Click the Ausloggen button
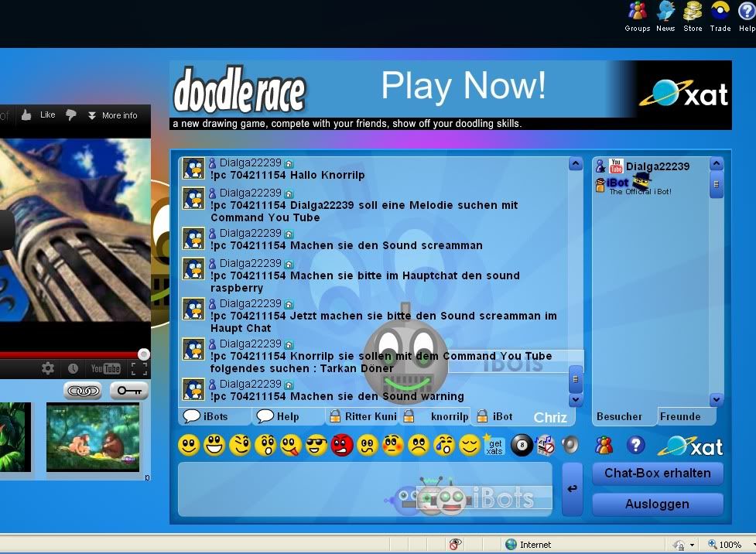The height and width of the screenshot is (554, 756). click(658, 504)
